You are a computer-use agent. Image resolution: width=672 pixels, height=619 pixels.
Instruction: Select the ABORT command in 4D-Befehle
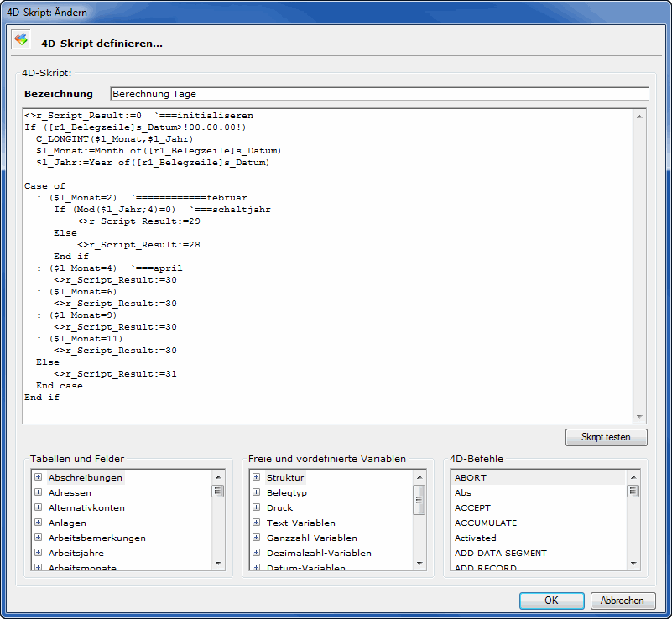(x=471, y=477)
